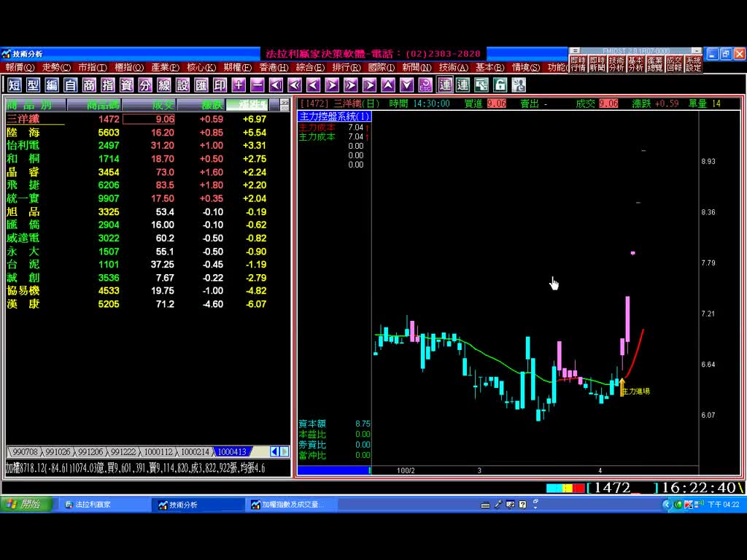Viewport: 747px width, 560px height.
Task: Click 基本分析 in the floating toolbar
Action: click(x=635, y=64)
